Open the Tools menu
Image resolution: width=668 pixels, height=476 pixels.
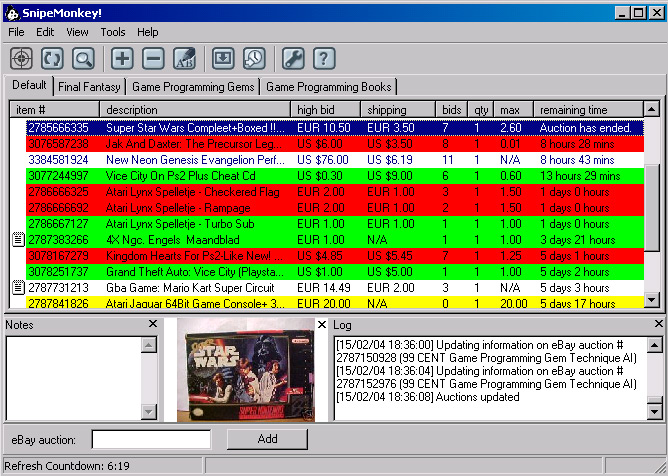coord(113,32)
